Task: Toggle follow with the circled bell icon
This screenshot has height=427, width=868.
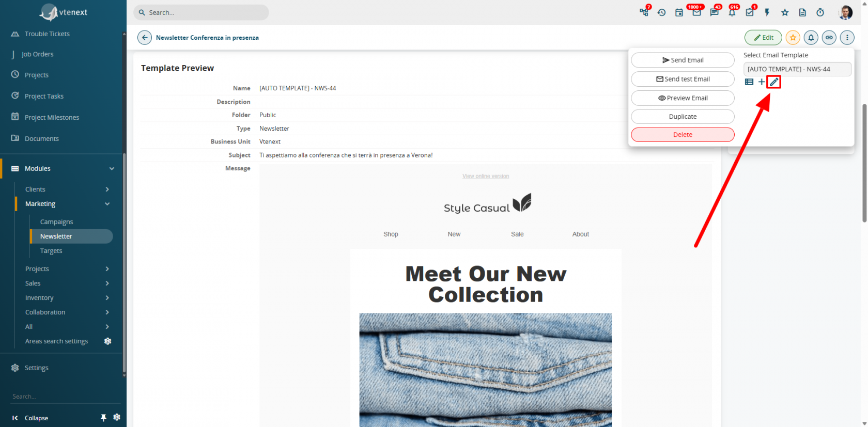Action: click(811, 38)
